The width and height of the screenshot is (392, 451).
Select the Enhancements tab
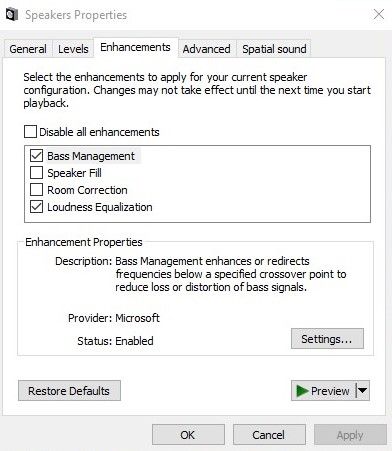tap(135, 47)
